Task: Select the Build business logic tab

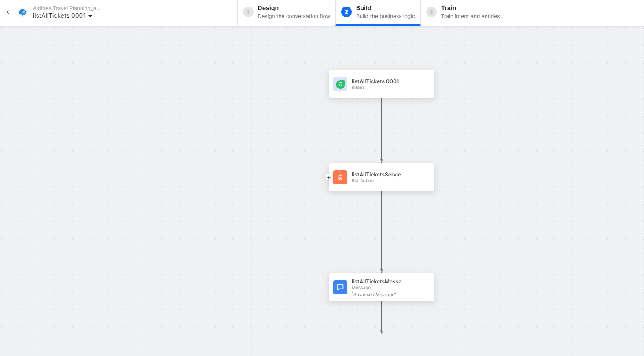Action: [x=378, y=12]
